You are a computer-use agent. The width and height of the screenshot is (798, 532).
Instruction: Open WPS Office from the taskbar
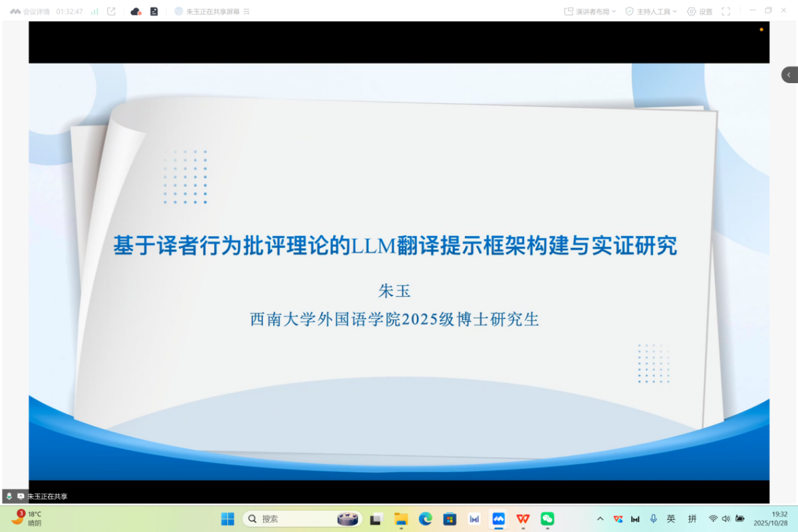pos(523,519)
